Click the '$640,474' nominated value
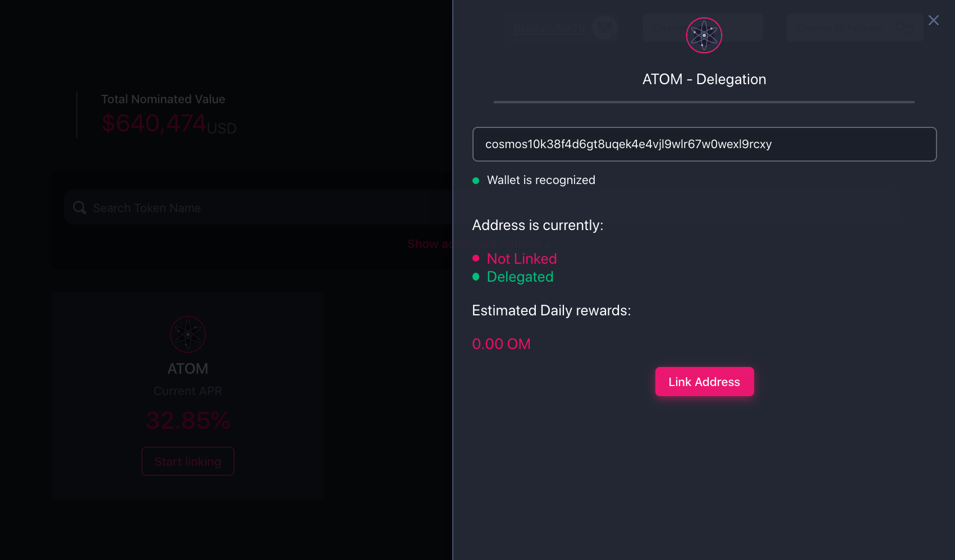This screenshot has height=560, width=955. 154,123
